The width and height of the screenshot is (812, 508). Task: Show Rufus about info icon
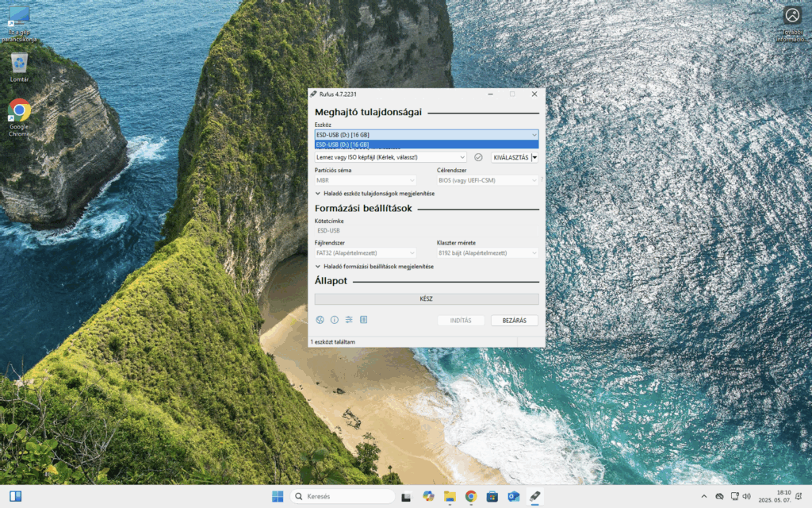[335, 320]
